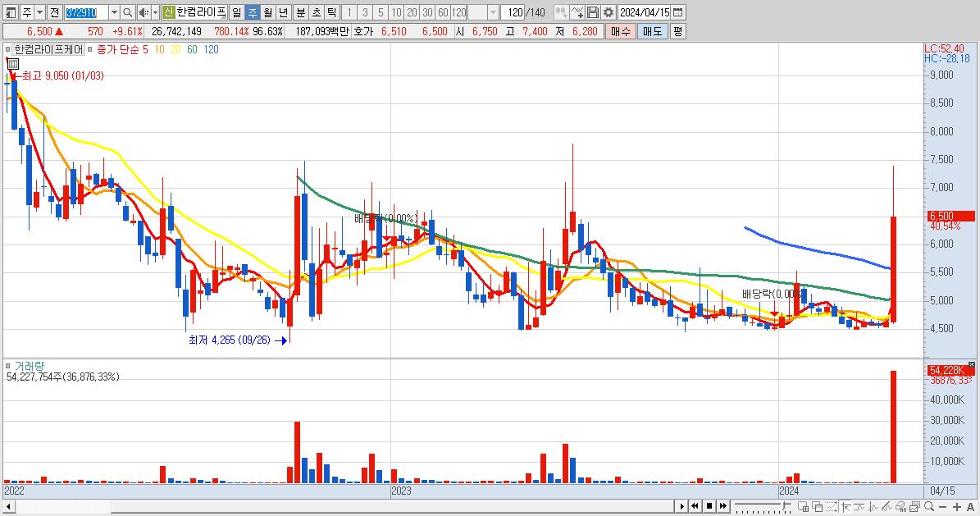The height and width of the screenshot is (516, 980).
Task: Toggle the 종가 단순 moving average marker
Action: click(x=90, y=49)
